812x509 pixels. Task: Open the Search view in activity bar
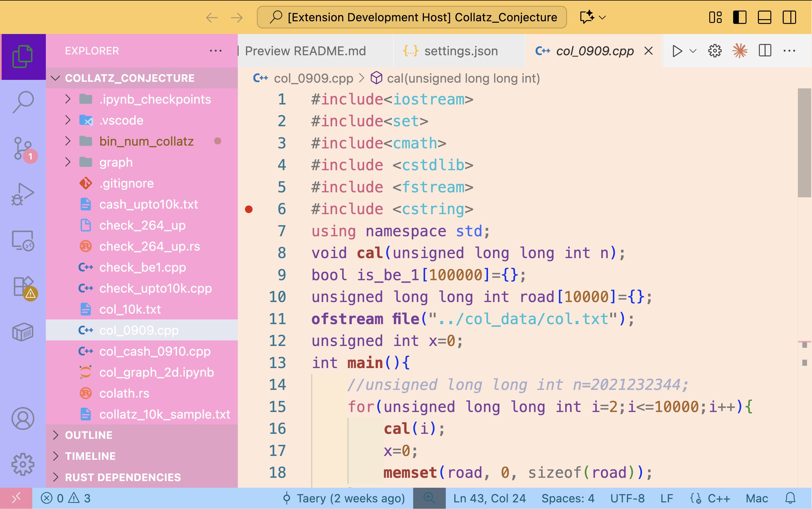(23, 102)
